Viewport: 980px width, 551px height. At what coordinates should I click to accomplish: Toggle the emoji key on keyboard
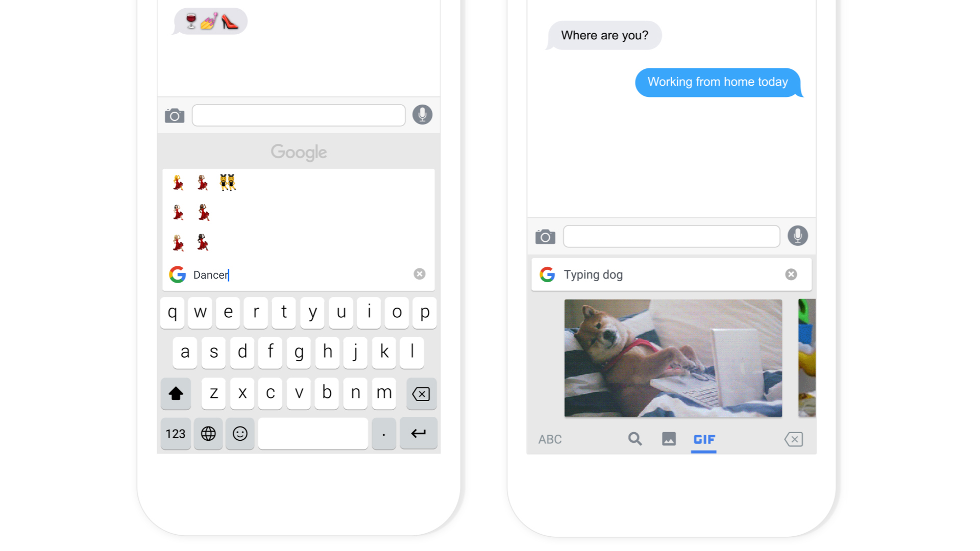point(239,433)
